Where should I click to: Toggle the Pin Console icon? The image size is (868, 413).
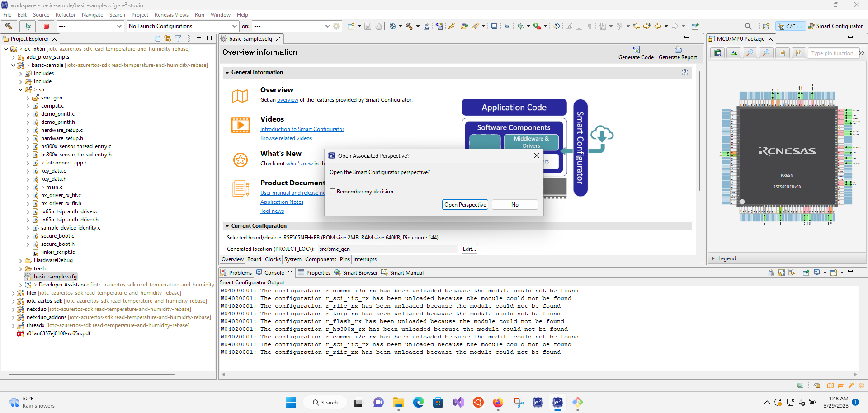pyautogui.click(x=806, y=272)
